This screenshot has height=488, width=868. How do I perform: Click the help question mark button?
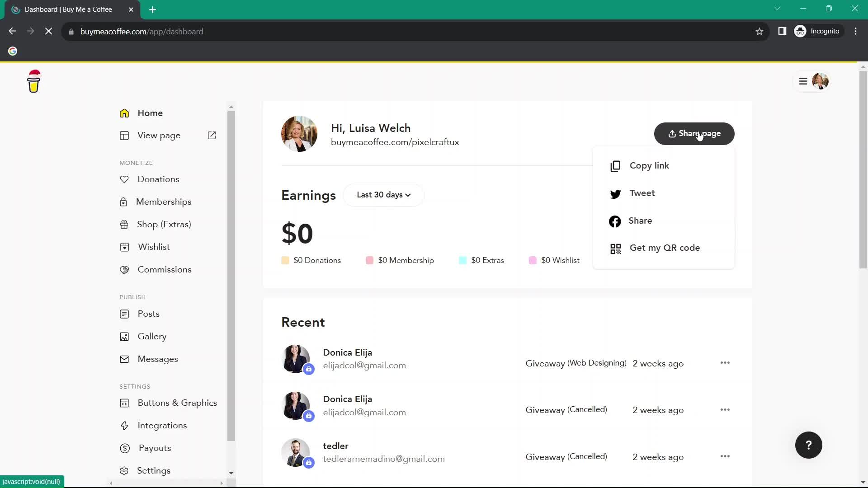808,446
